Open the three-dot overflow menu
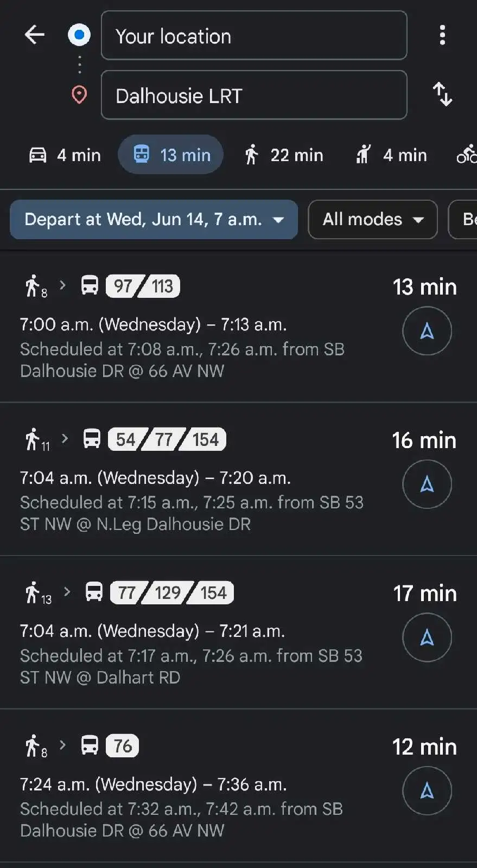This screenshot has width=477, height=868. (442, 35)
